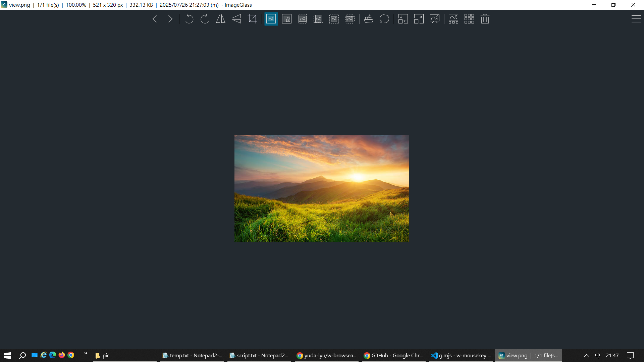Enable Scale to width zoom mode
Screen dimensions: 644x362
tap(303, 19)
